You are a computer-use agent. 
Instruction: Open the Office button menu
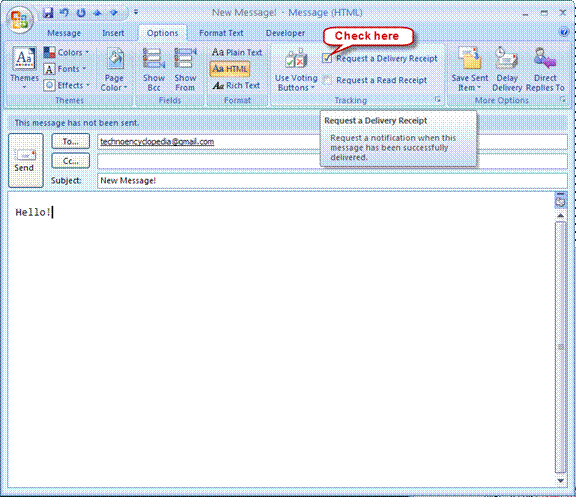click(x=20, y=19)
